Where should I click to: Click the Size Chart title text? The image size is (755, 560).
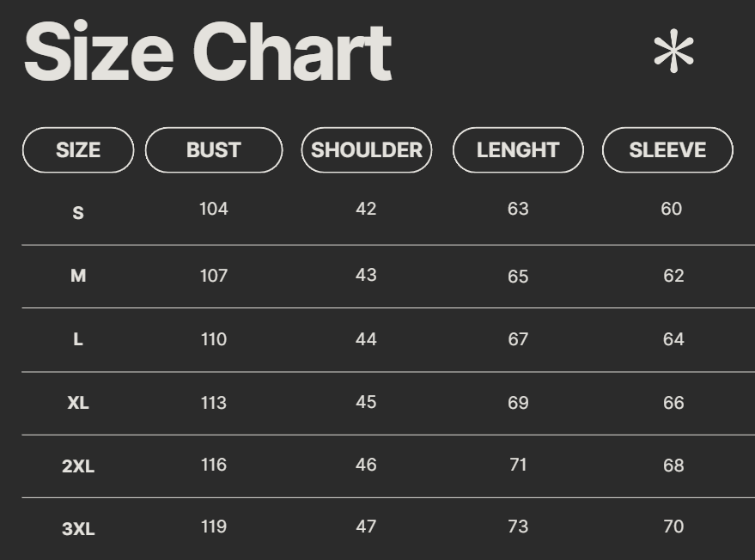[x=208, y=53]
